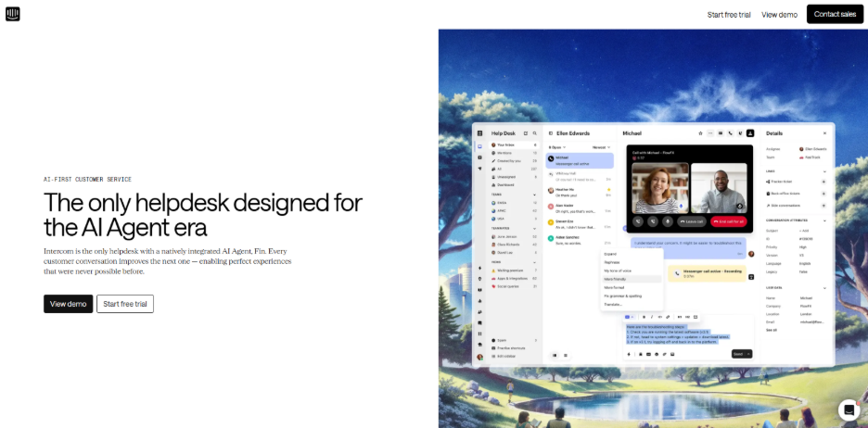Screen dimensions: 868x428
Task: Toggle the star icon in Michael conversation header
Action: click(700, 133)
